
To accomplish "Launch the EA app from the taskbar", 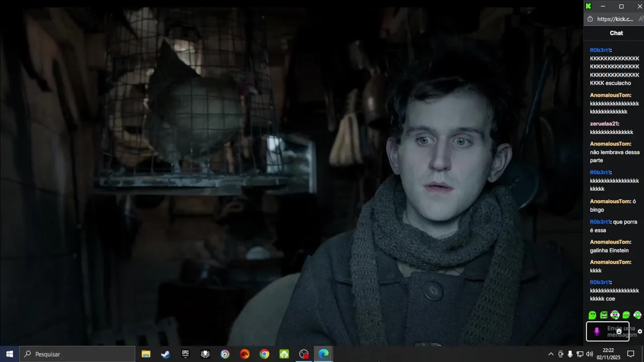I will tap(245, 354).
